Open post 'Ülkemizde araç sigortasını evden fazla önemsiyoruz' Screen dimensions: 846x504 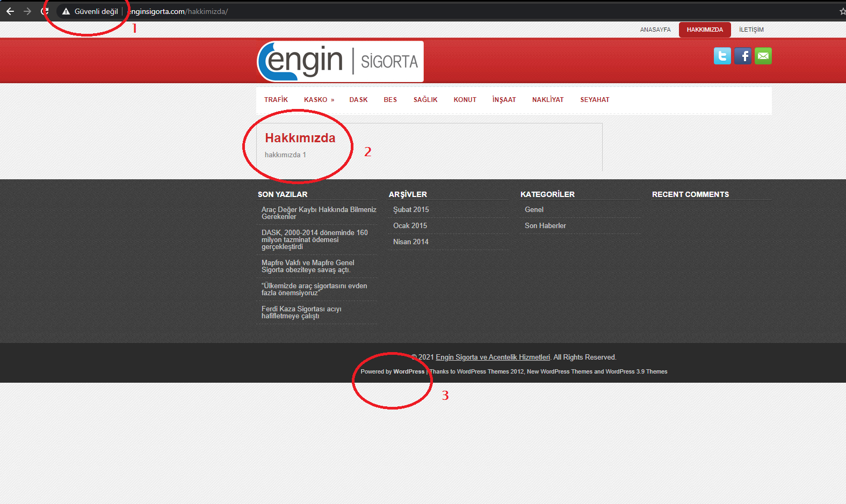[314, 289]
